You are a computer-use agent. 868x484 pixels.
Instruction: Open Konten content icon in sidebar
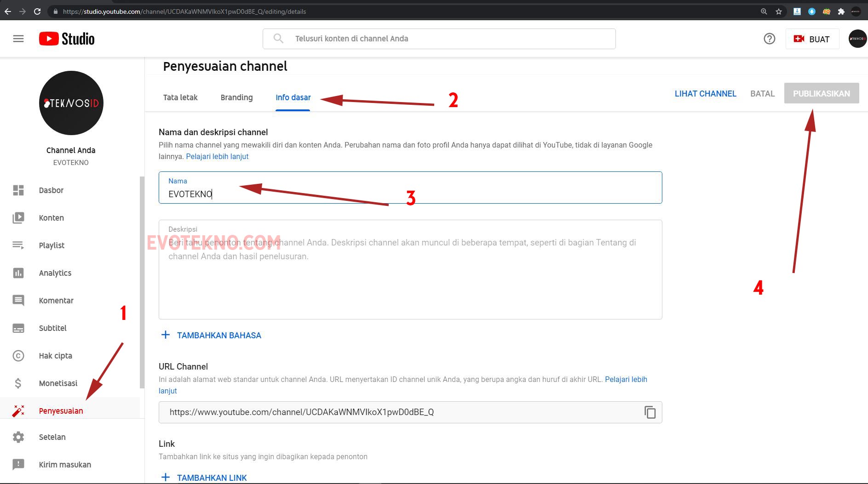18,218
